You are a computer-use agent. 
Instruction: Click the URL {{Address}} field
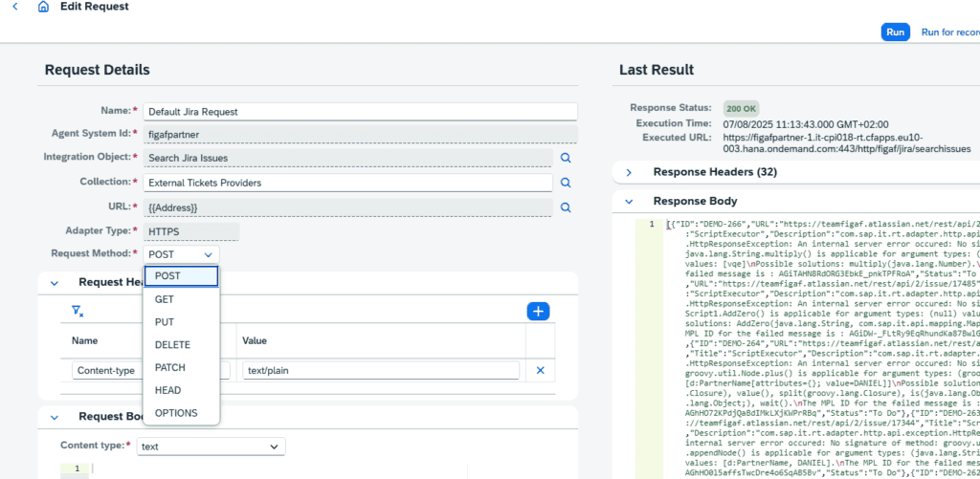pyautogui.click(x=347, y=207)
